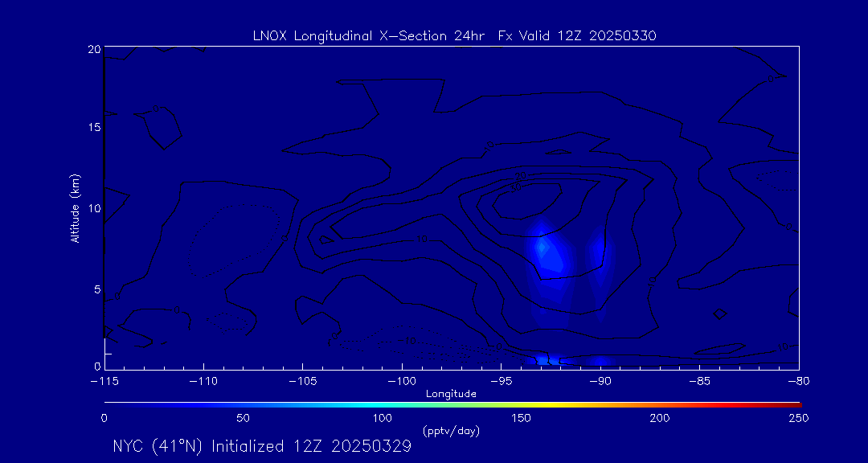Screen dimensions: 868x463
Task: Click the 150 label under the colorbar
Action: (522, 418)
